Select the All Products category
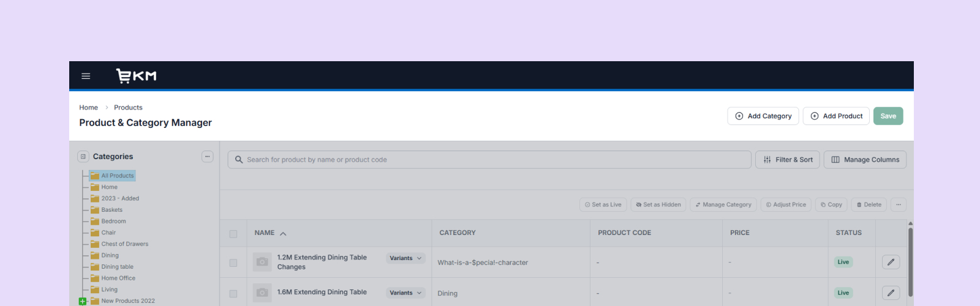 click(x=113, y=176)
